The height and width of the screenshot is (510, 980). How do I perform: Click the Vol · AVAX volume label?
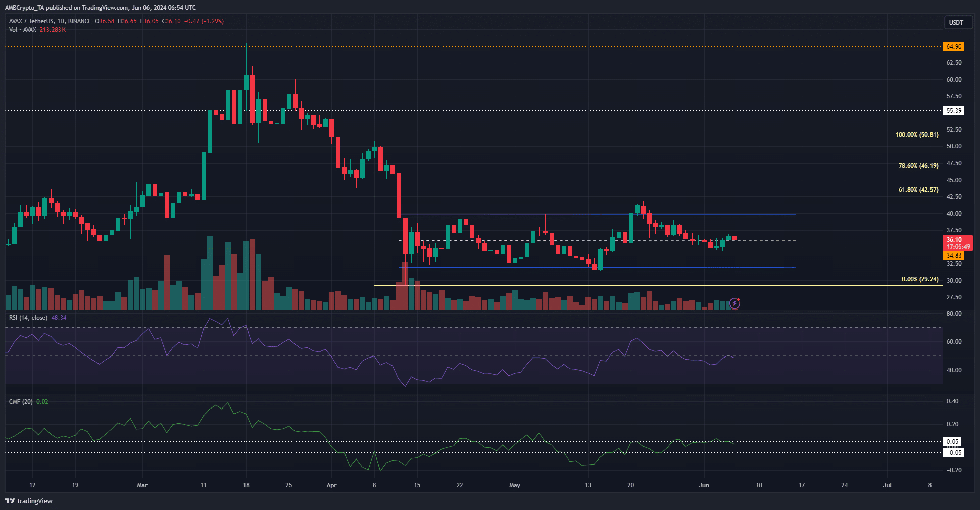tap(23, 30)
